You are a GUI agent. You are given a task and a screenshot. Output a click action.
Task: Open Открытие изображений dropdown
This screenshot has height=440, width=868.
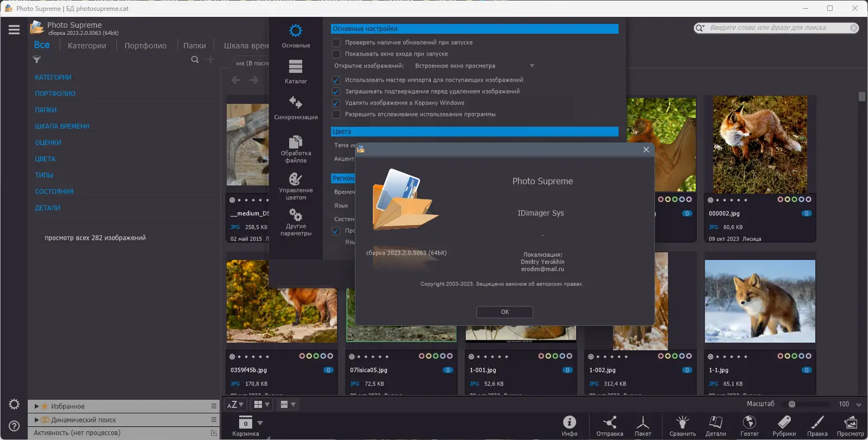[474, 66]
